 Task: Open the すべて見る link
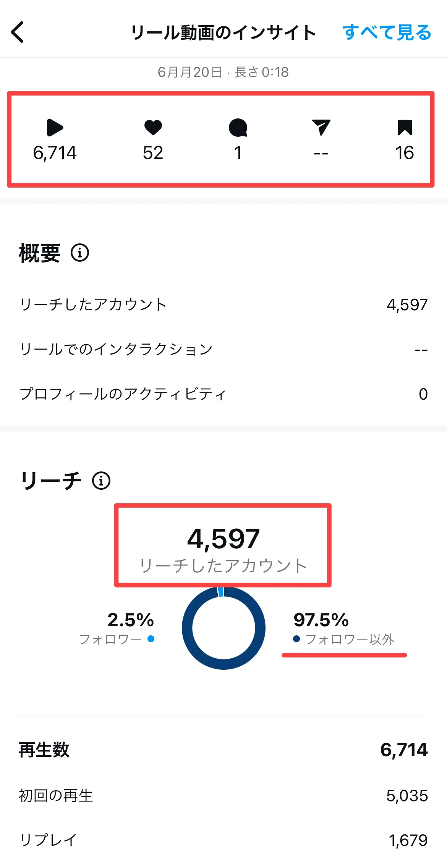(x=387, y=32)
